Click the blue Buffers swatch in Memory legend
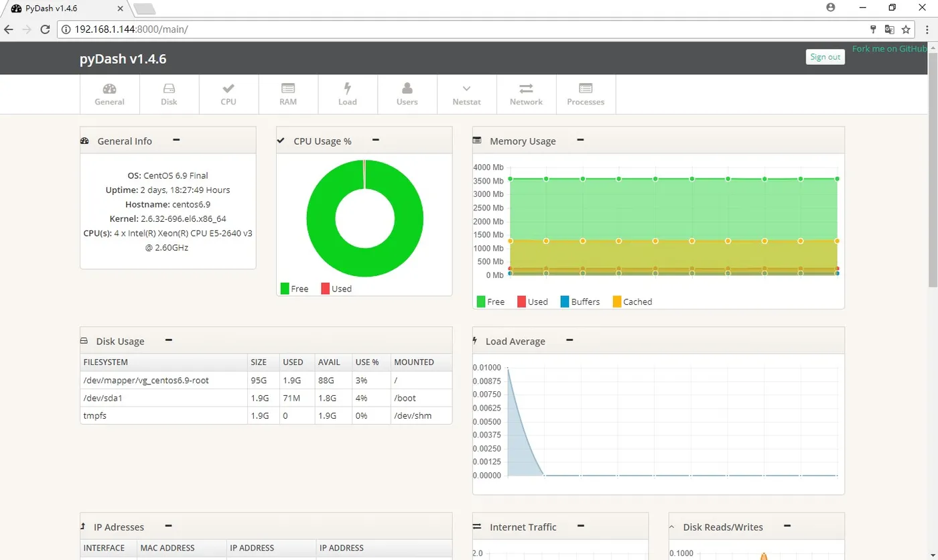Image resolution: width=938 pixels, height=560 pixels. click(x=564, y=301)
